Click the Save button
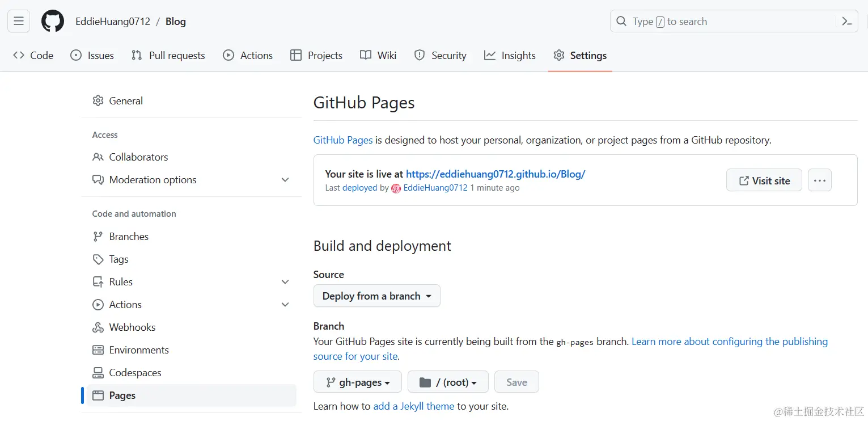Viewport: 868px width, 421px height. pyautogui.click(x=516, y=382)
